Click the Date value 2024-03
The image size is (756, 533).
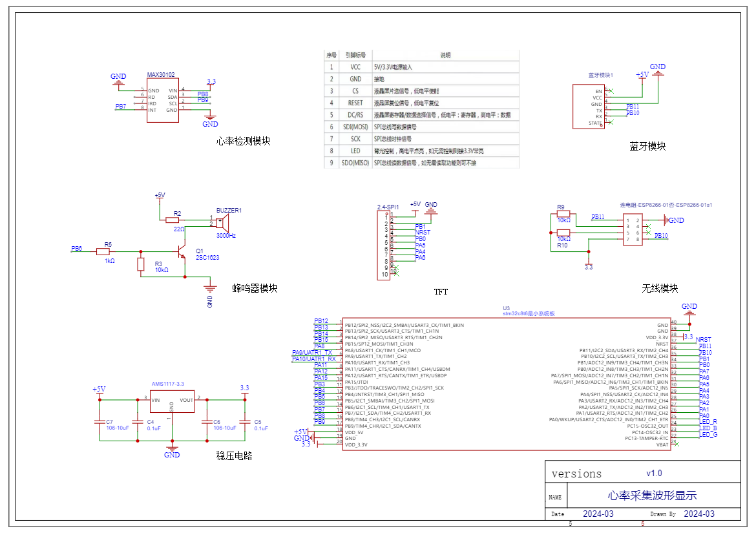tap(598, 514)
